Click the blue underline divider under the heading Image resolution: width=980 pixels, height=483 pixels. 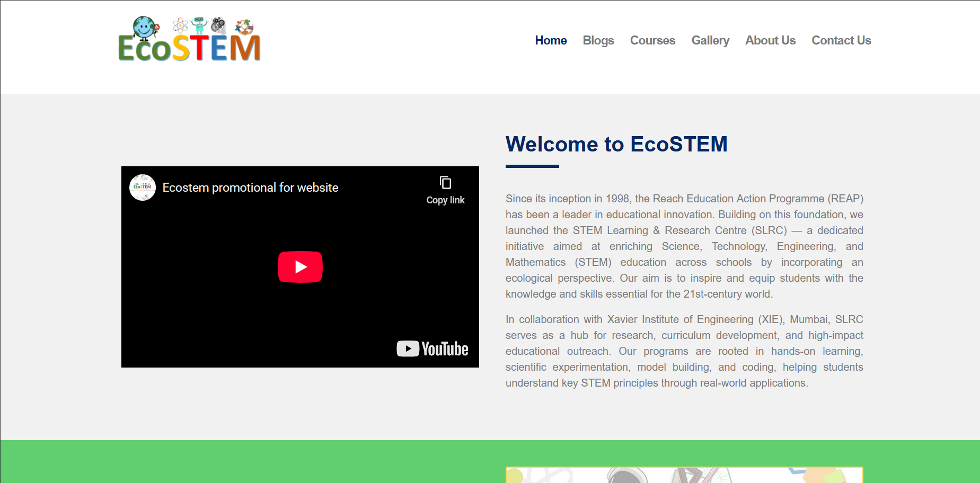(x=532, y=167)
